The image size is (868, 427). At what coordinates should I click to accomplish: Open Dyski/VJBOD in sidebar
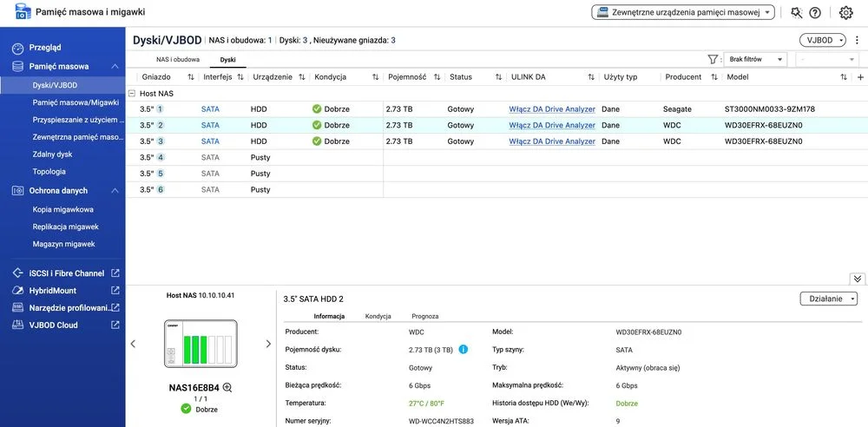coord(62,85)
